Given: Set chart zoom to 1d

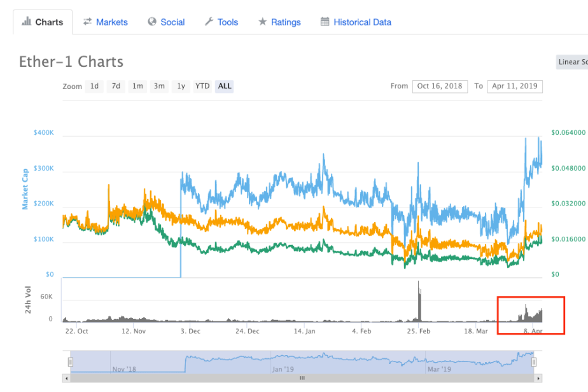Looking at the screenshot, I should [x=94, y=87].
